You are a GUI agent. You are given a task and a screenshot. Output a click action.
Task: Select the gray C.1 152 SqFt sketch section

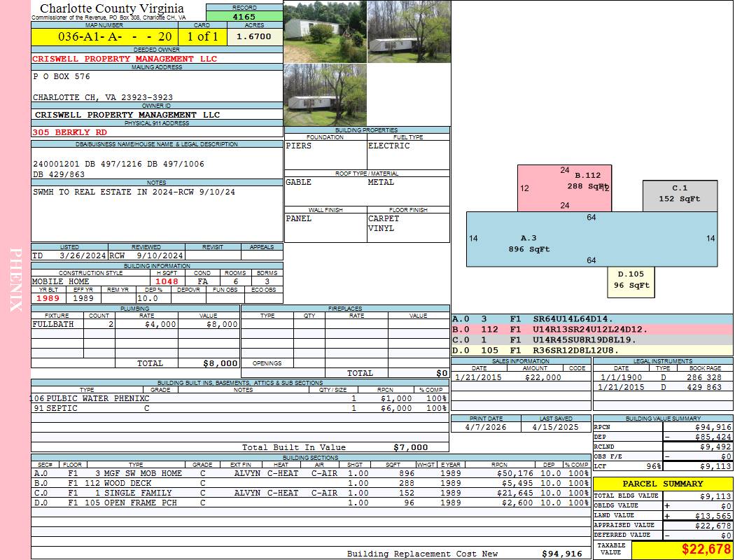[680, 195]
